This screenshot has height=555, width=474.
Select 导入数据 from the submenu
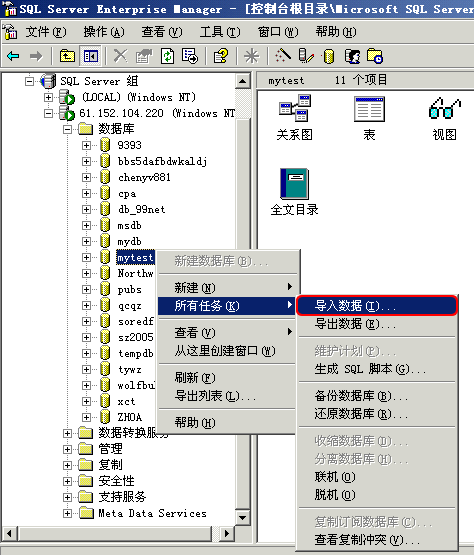[x=377, y=306]
